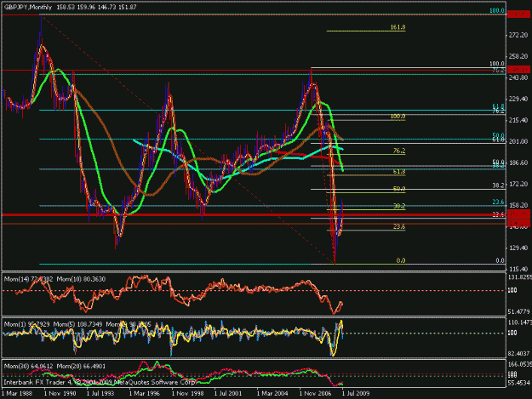Click the yellow 161.8 Fibonacci label
This screenshot has height=399, width=532.
(398, 27)
